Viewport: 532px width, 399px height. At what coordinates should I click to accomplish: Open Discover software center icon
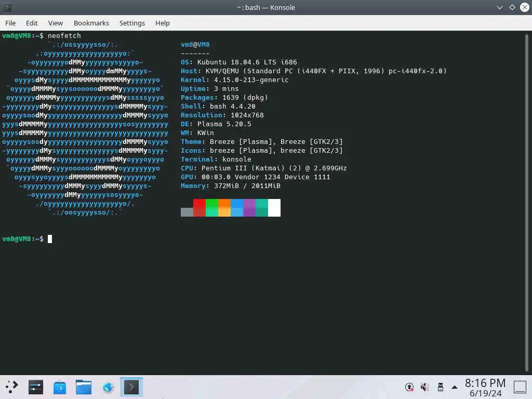[x=60, y=387]
